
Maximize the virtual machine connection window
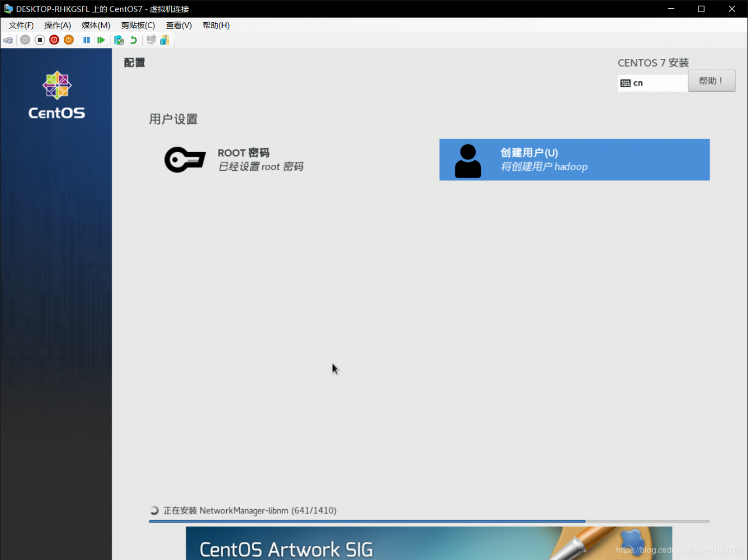[x=701, y=9]
